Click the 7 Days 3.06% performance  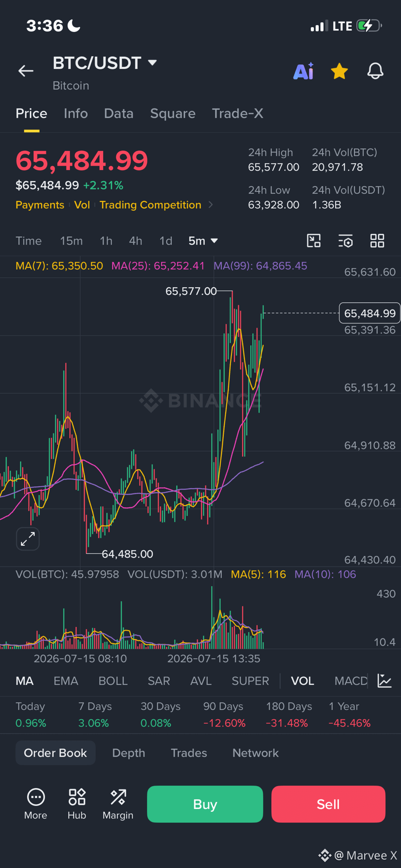pos(95,715)
